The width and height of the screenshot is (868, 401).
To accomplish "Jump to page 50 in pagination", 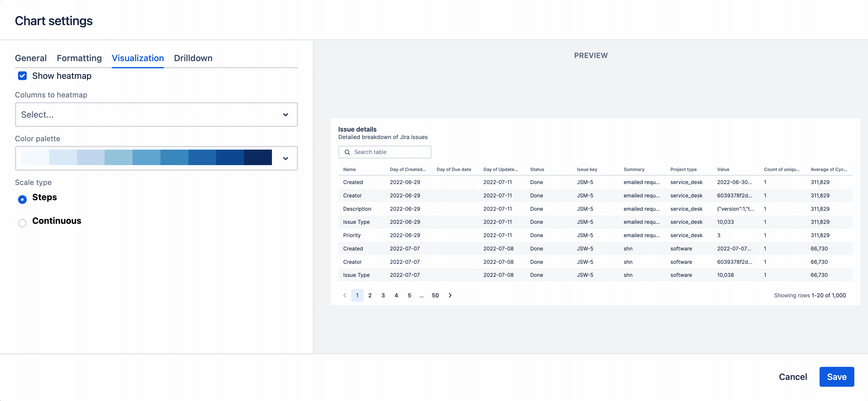I will click(x=435, y=295).
